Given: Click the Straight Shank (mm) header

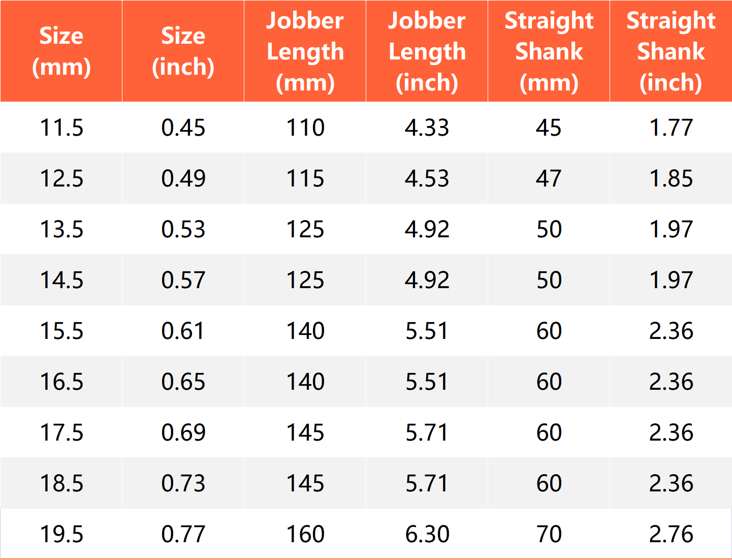Looking at the screenshot, I should click(x=549, y=51).
